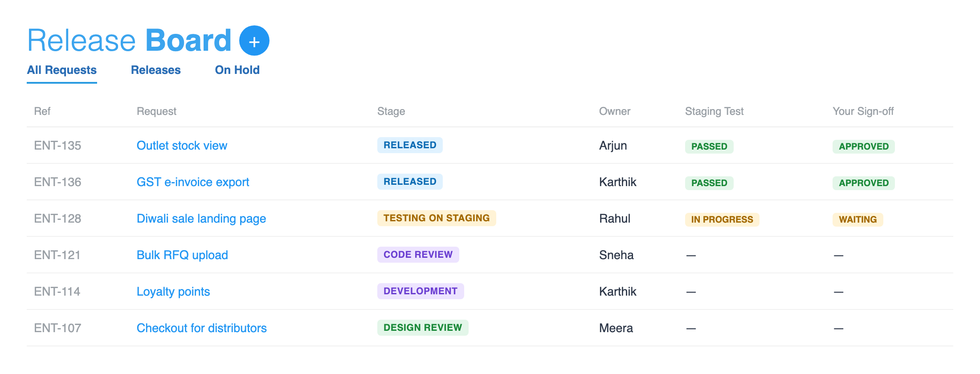Click the Ref column header

[x=42, y=111]
